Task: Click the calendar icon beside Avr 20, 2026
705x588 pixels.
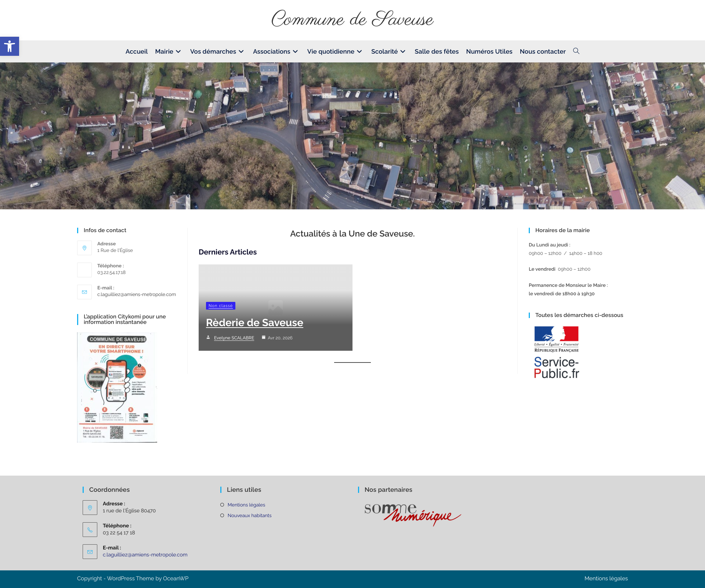Action: [x=263, y=337]
